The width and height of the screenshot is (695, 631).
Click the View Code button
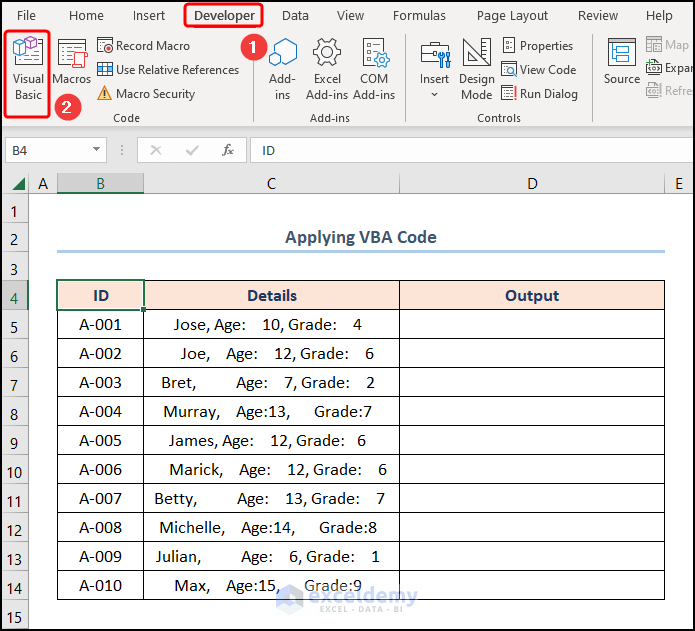click(538, 70)
